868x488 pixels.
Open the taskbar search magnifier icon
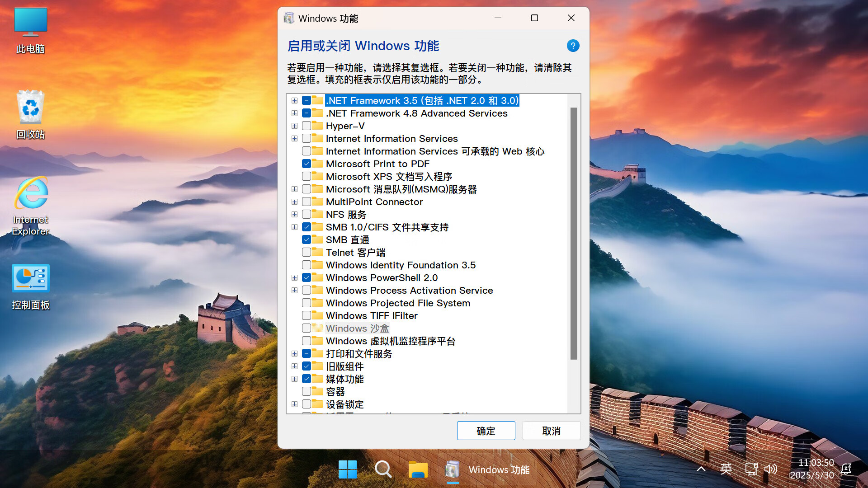point(383,469)
